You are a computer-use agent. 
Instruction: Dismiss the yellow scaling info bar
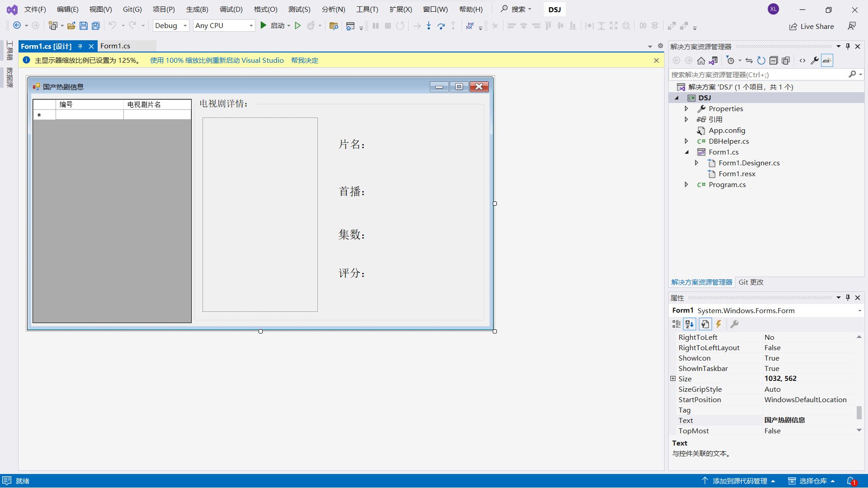656,61
